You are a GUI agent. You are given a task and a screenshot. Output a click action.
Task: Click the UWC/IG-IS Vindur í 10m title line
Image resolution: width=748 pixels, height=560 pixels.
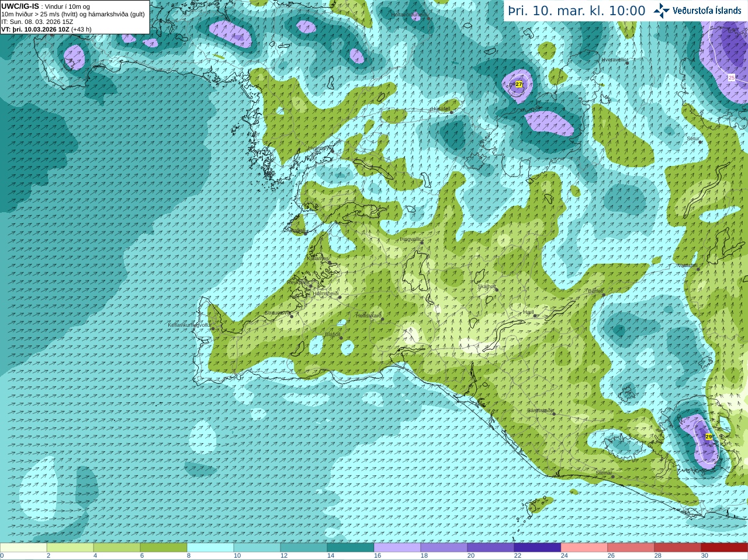coord(46,6)
